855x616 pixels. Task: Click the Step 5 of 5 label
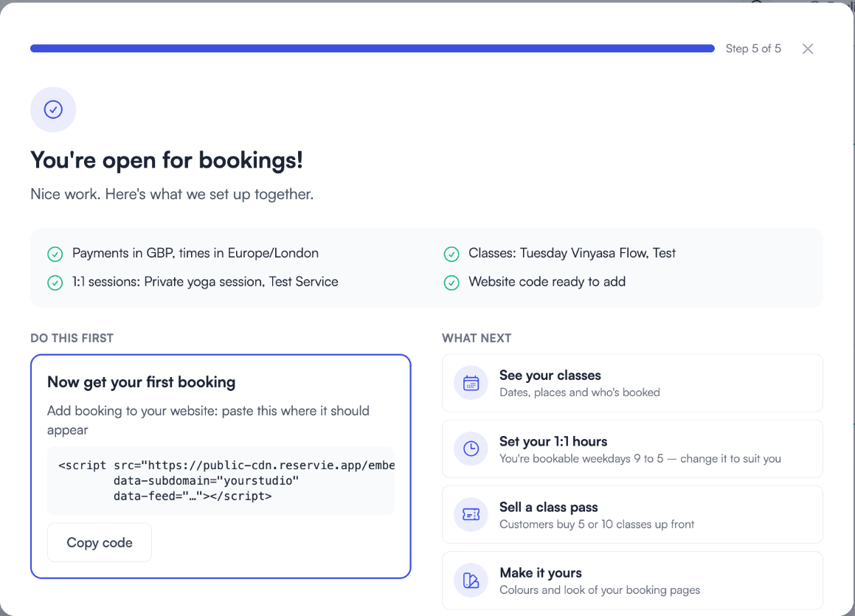[x=753, y=49]
